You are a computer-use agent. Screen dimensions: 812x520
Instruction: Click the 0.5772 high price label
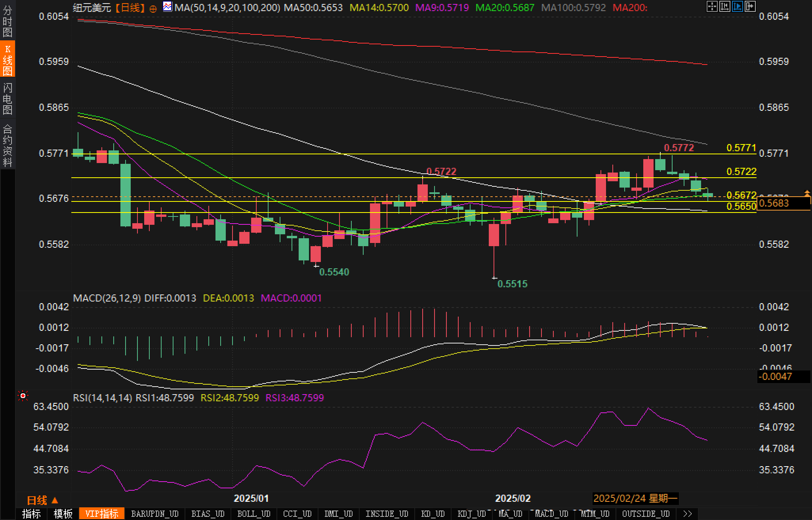tap(679, 148)
